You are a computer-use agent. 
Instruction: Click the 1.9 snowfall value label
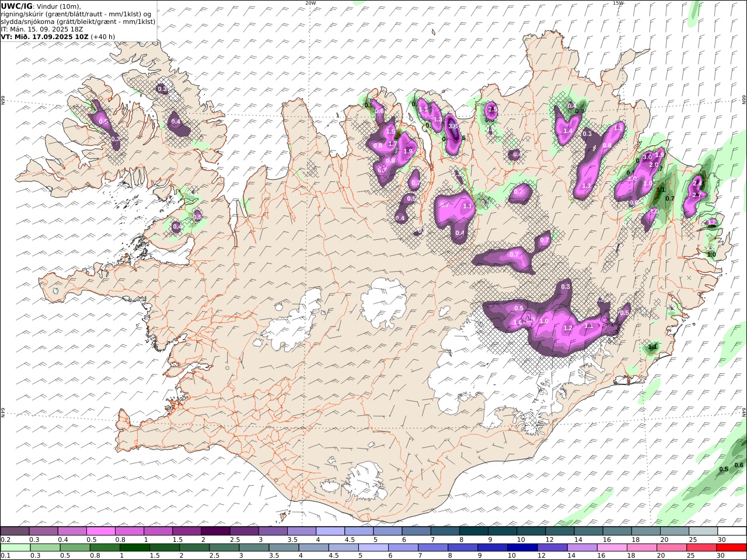408,151
